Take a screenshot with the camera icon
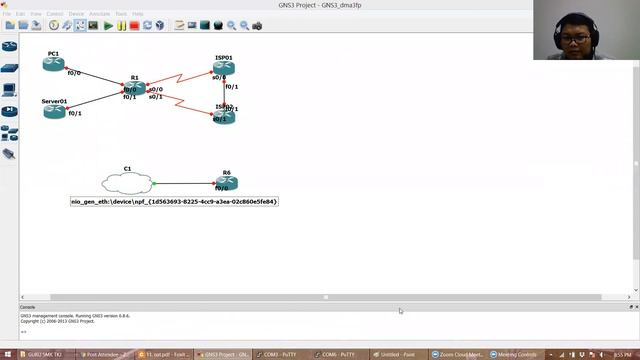The height and width of the screenshot is (360, 640). pyautogui.click(x=257, y=26)
